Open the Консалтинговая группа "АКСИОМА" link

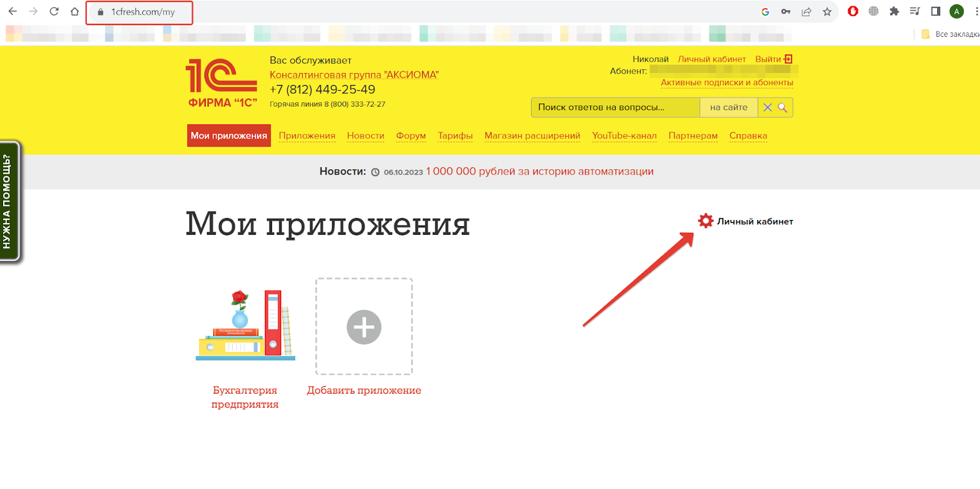354,75
